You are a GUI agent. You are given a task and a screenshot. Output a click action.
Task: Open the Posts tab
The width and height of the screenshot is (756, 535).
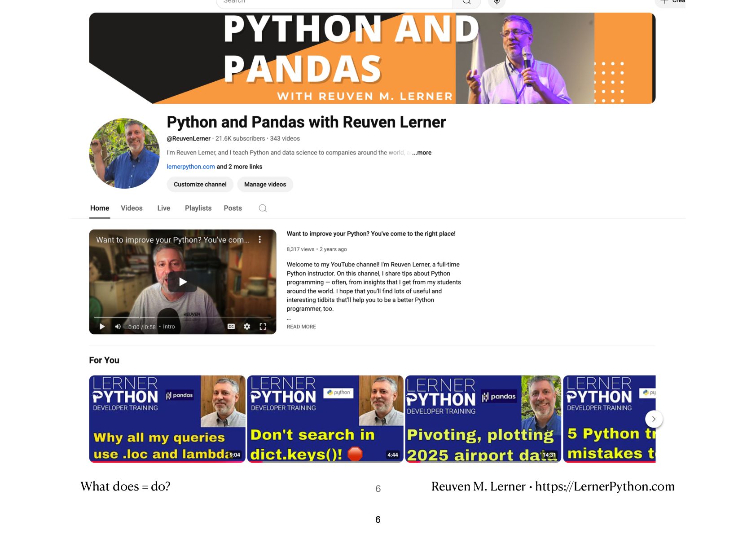(x=233, y=208)
